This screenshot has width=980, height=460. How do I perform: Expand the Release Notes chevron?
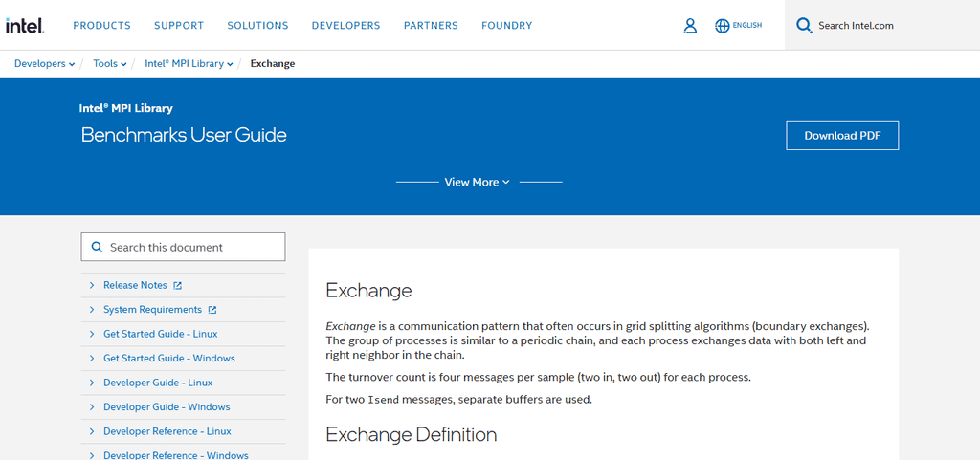click(92, 285)
